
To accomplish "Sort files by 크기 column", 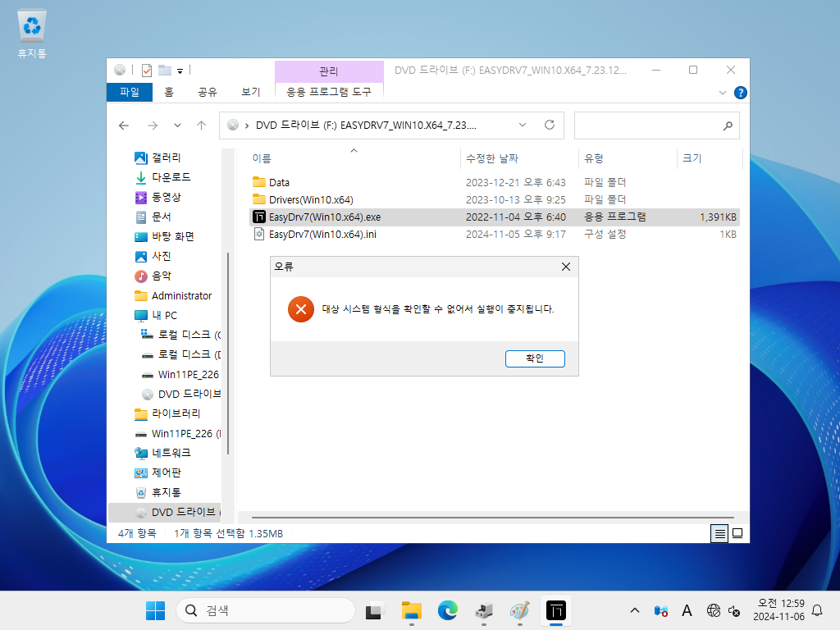I will pos(710,158).
